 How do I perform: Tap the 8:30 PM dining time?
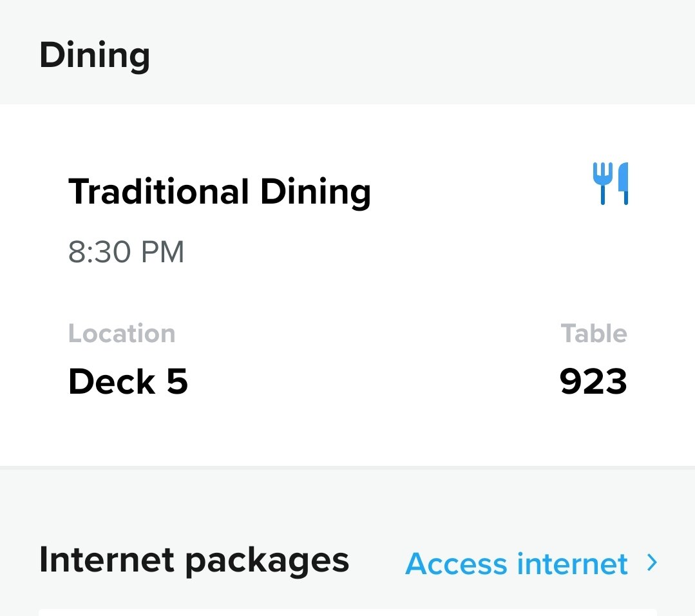point(126,252)
